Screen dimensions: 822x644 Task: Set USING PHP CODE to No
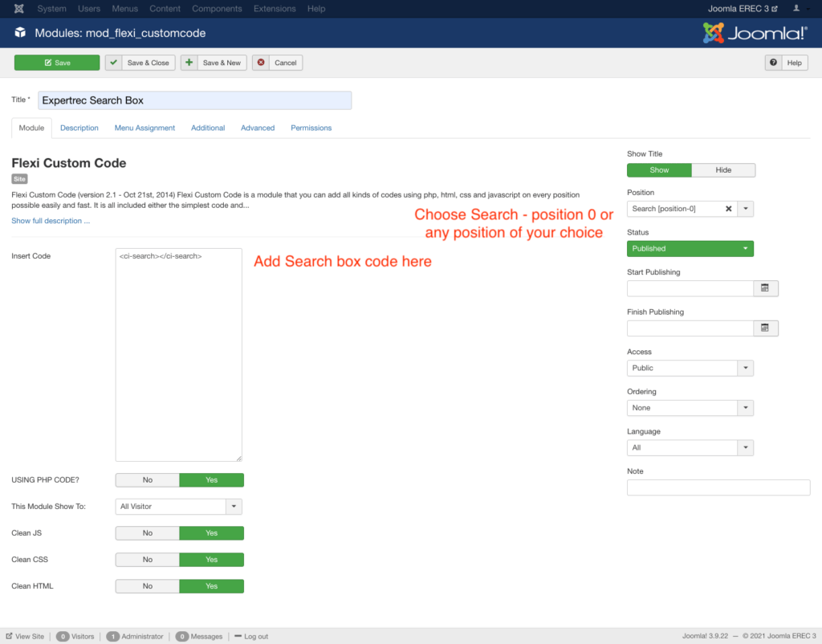coord(147,479)
